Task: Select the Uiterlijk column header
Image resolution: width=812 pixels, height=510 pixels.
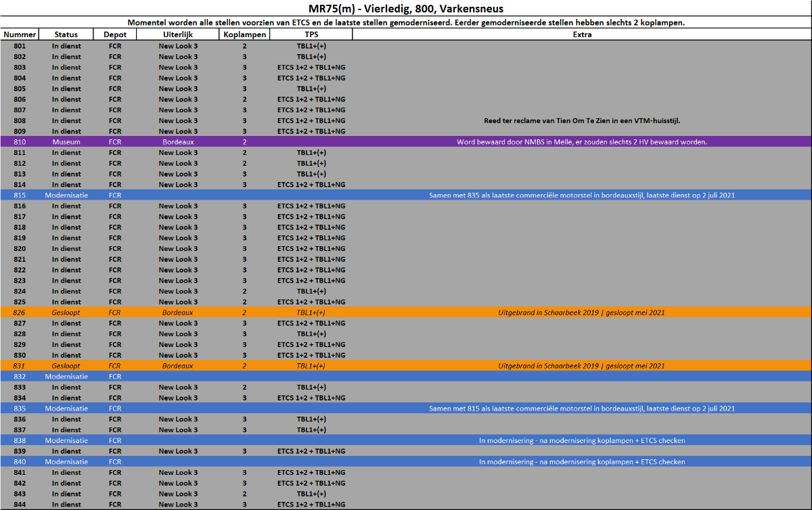Action: (x=178, y=34)
